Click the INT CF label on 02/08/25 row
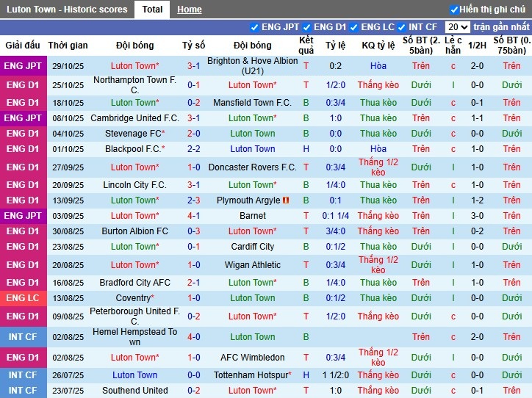 23,337
